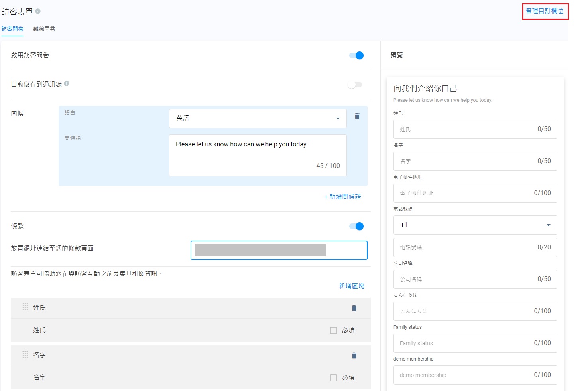Image resolution: width=588 pixels, height=391 pixels.
Task: Select the 訪客問卷 tab
Action: point(12,29)
